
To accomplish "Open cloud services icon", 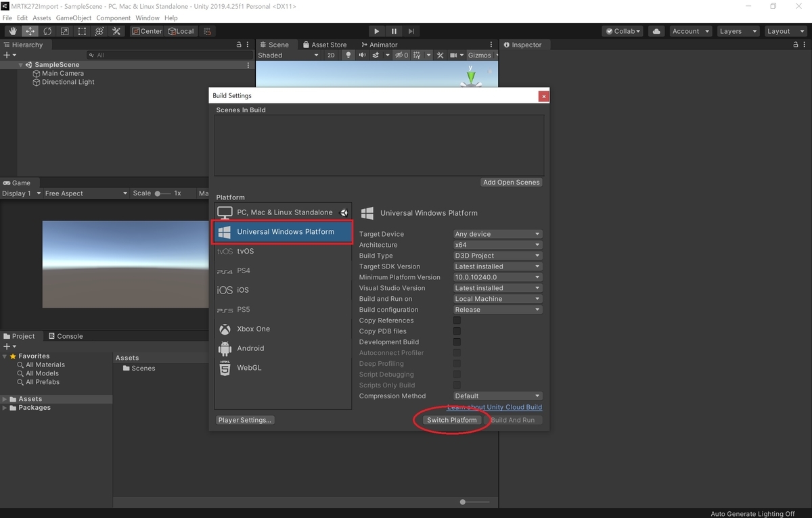I will tap(656, 31).
